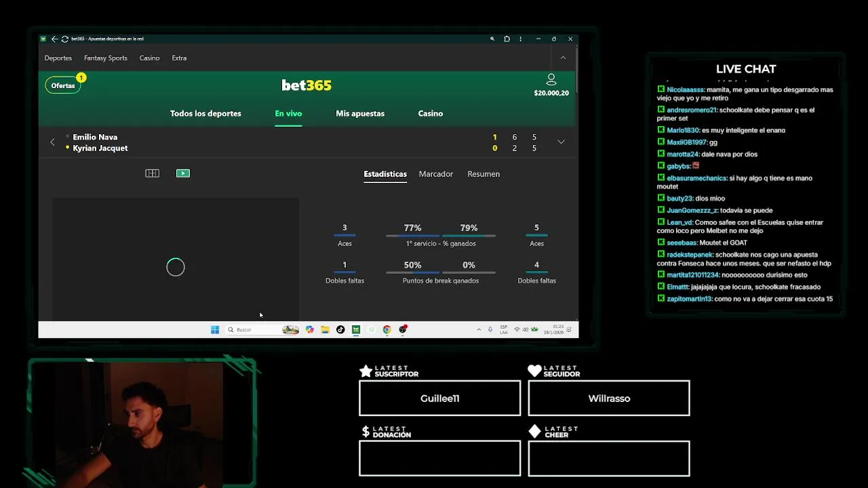Image resolution: width=868 pixels, height=488 pixels.
Task: Open TikTok from the taskbar
Action: click(340, 329)
